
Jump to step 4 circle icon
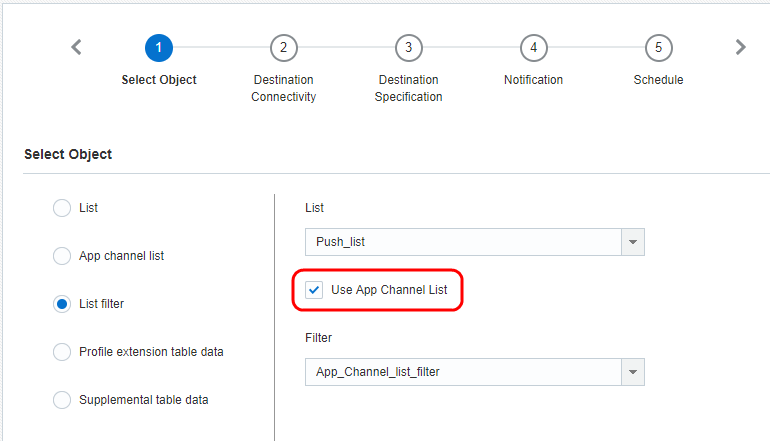533,47
